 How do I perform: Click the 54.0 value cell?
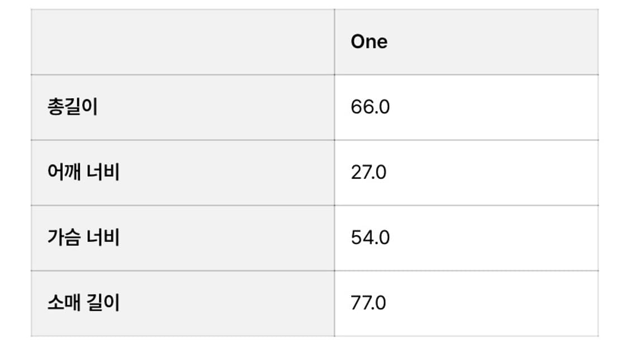370,238
